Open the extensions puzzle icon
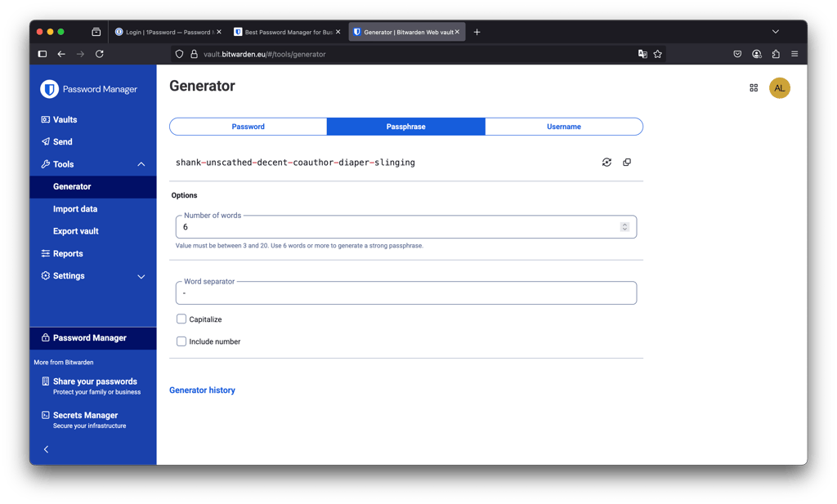837x504 pixels. (776, 54)
